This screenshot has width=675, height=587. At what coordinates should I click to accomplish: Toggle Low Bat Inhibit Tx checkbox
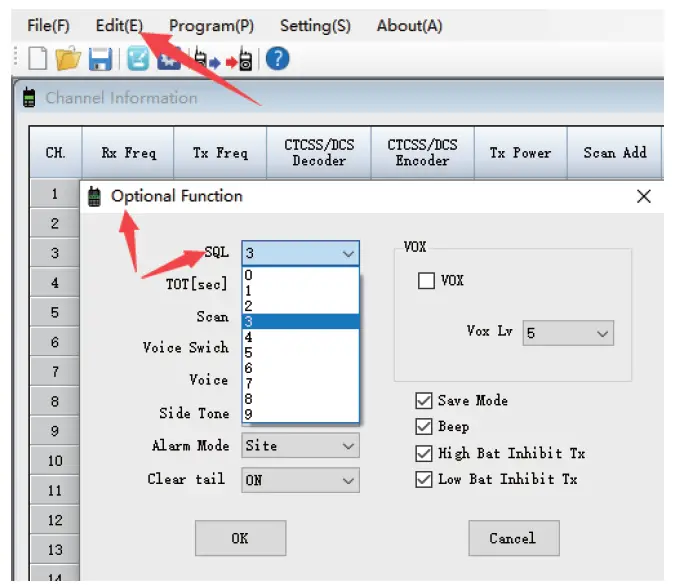pos(424,479)
